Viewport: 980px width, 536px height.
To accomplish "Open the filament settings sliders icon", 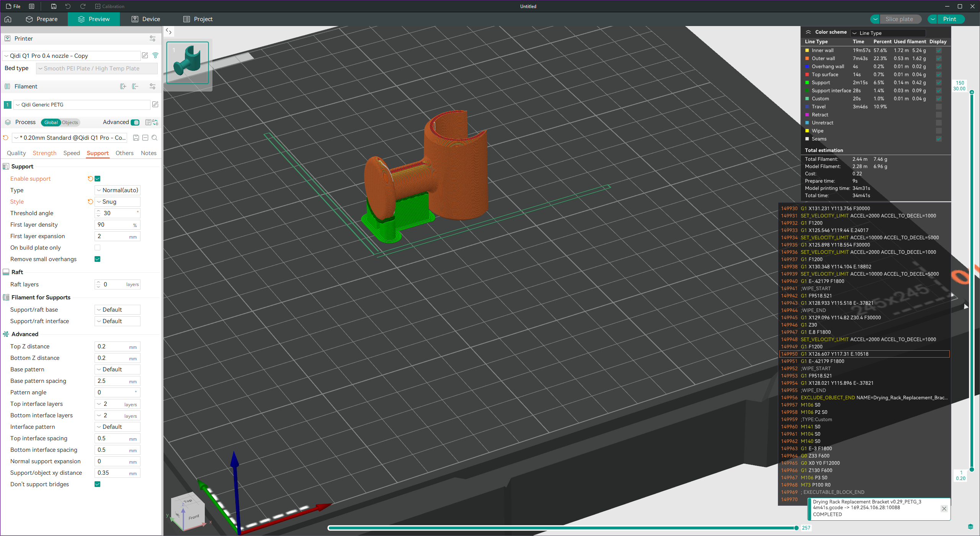I will (152, 87).
